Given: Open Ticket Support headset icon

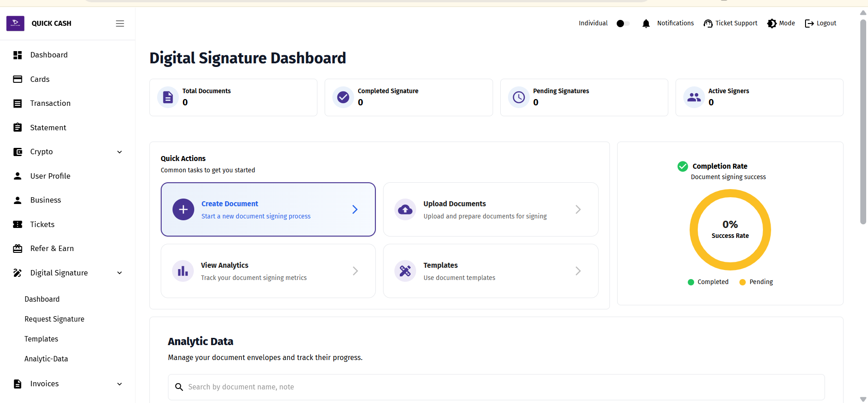Looking at the screenshot, I should (x=708, y=24).
